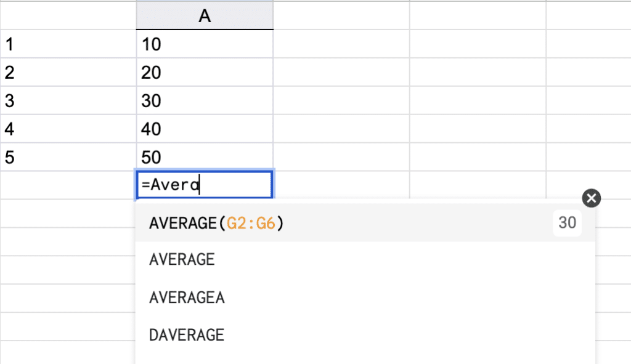Screen dimensions: 631x364
Task: Click the row label cell 4
Action: click(x=68, y=129)
